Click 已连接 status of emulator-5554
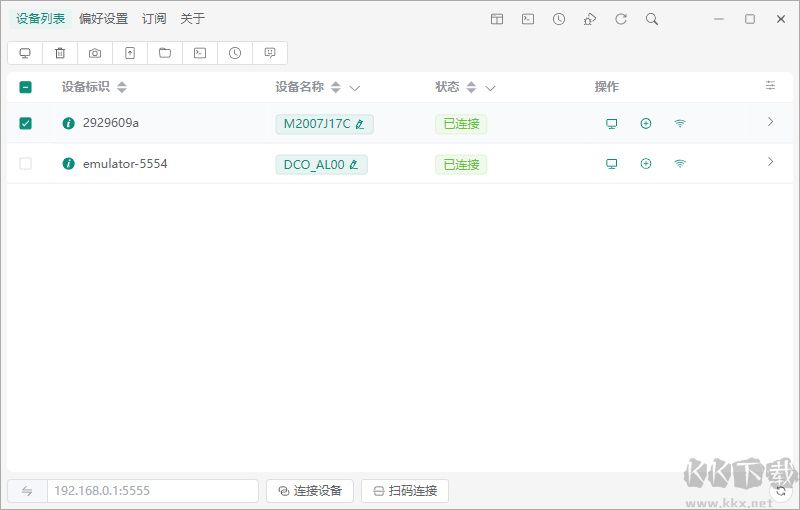This screenshot has height=510, width=800. click(x=461, y=165)
